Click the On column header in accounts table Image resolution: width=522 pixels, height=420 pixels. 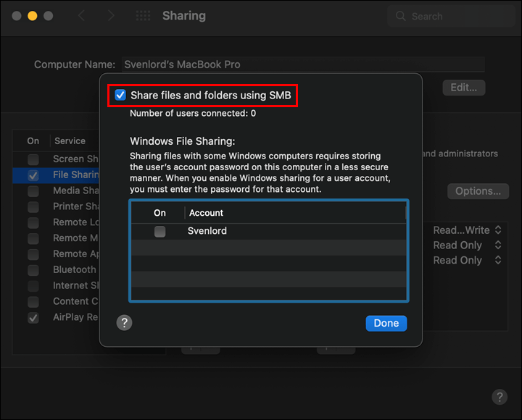(x=159, y=213)
